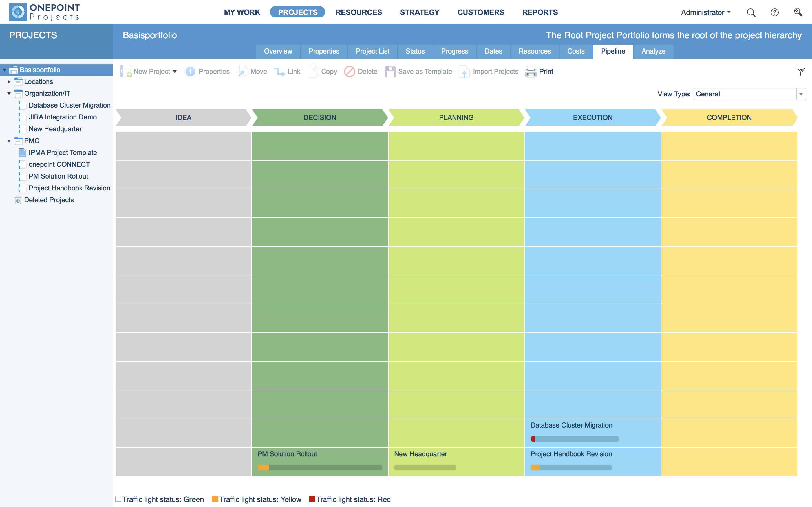Click the search magnifier icon

coord(751,13)
